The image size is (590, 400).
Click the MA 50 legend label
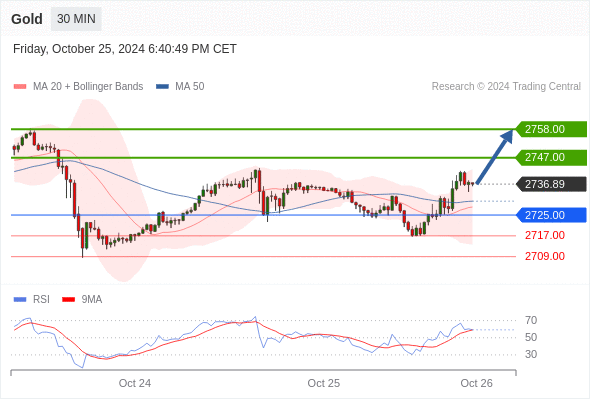[190, 87]
